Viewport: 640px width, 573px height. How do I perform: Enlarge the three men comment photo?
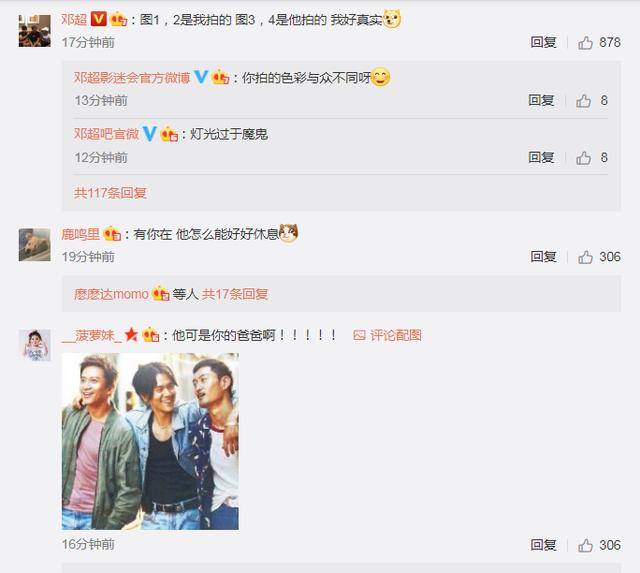click(150, 442)
